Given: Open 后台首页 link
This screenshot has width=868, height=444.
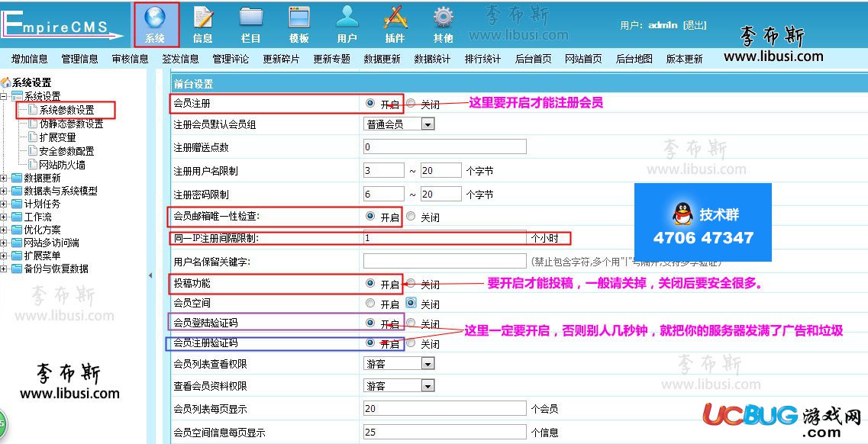Looking at the screenshot, I should point(533,59).
